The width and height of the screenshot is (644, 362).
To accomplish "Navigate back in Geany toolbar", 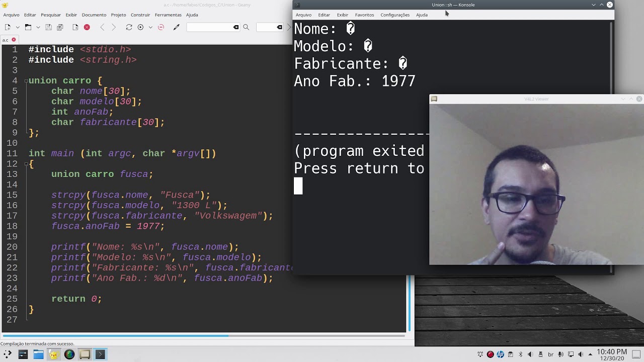I will pyautogui.click(x=103, y=27).
